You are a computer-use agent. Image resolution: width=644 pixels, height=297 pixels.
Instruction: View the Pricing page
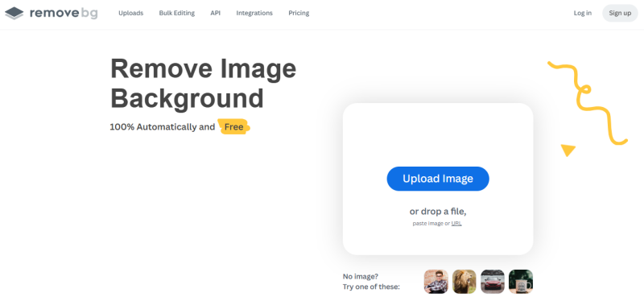[299, 13]
